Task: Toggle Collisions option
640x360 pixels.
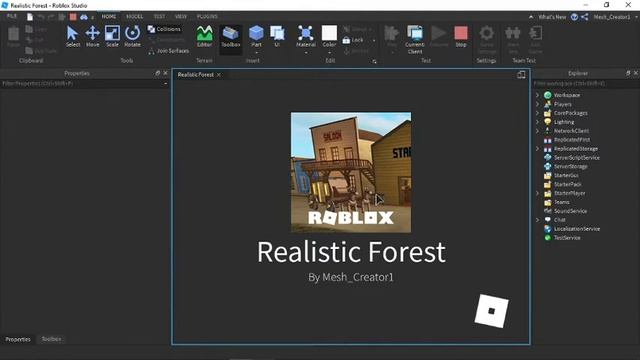Action: tap(164, 29)
